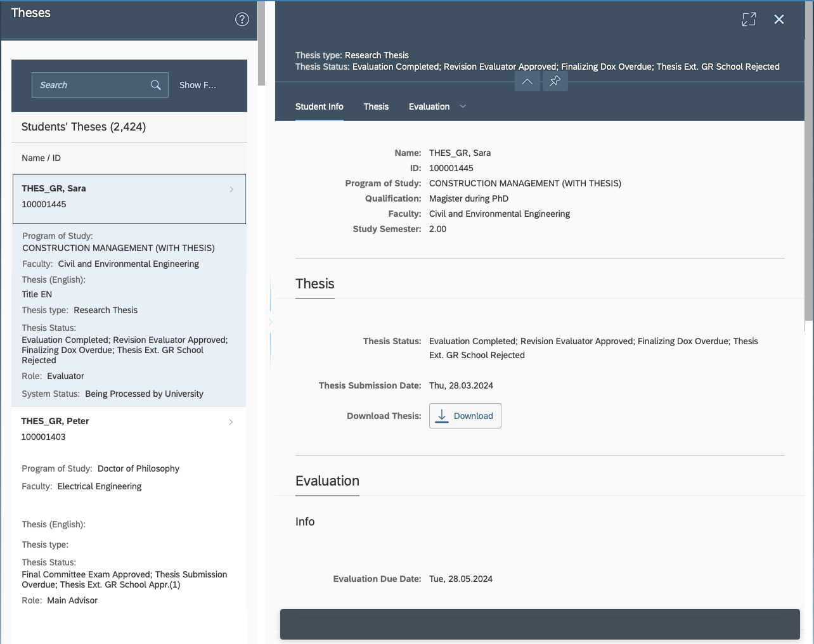Screen dimensions: 814x644
Task: Close the thesis detail panel
Action: pyautogui.click(x=779, y=20)
